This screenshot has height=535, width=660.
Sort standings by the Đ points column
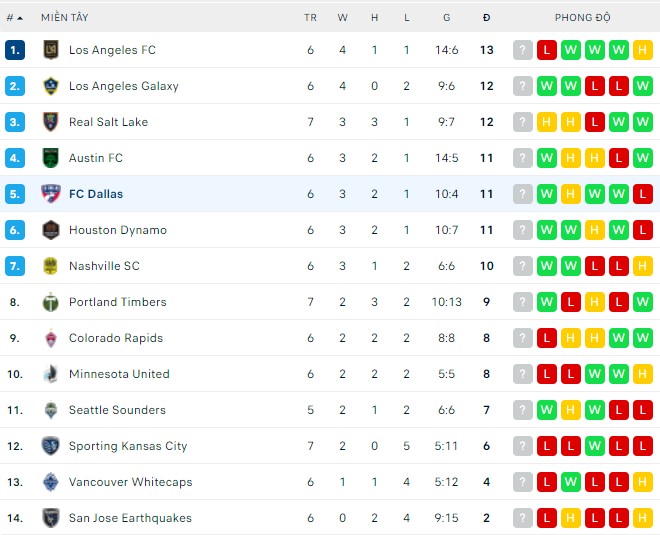(486, 18)
